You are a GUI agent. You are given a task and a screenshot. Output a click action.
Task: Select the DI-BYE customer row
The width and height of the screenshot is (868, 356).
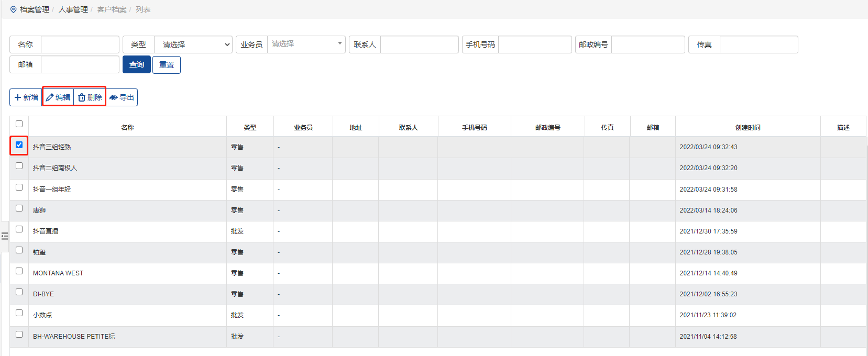click(43, 294)
